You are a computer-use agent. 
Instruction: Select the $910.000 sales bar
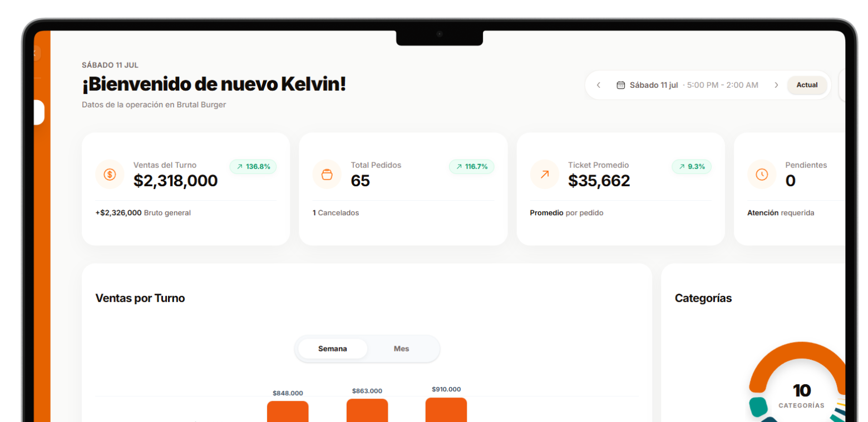[x=446, y=410]
